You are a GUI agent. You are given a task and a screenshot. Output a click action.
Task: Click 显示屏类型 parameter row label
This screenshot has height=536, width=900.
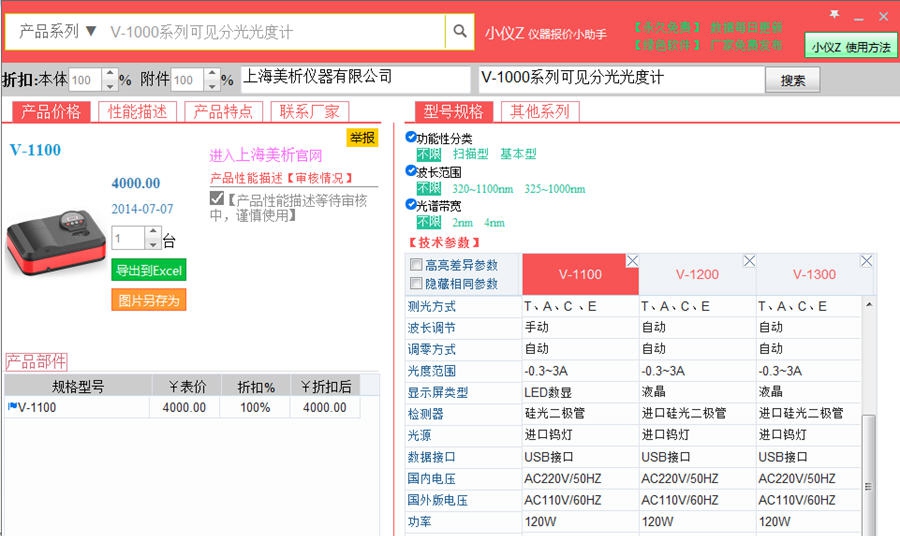click(x=437, y=393)
